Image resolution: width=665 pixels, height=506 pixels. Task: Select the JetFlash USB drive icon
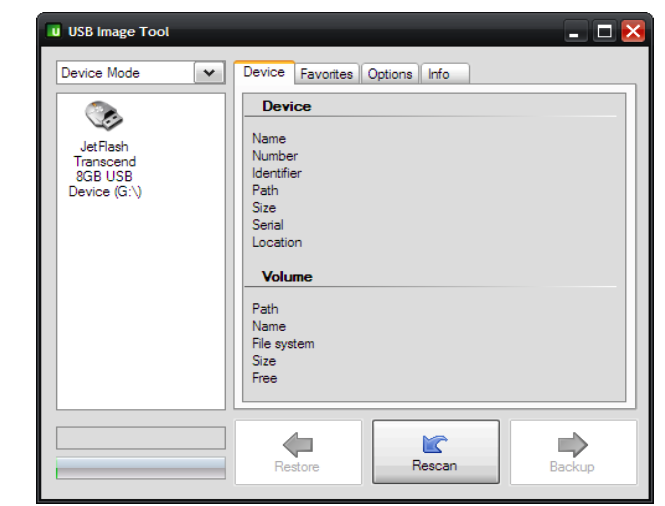coord(104,117)
